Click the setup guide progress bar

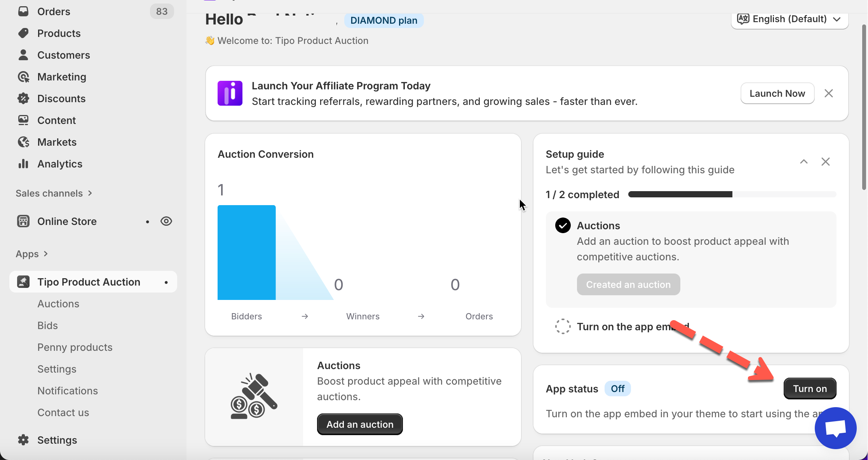click(x=732, y=194)
